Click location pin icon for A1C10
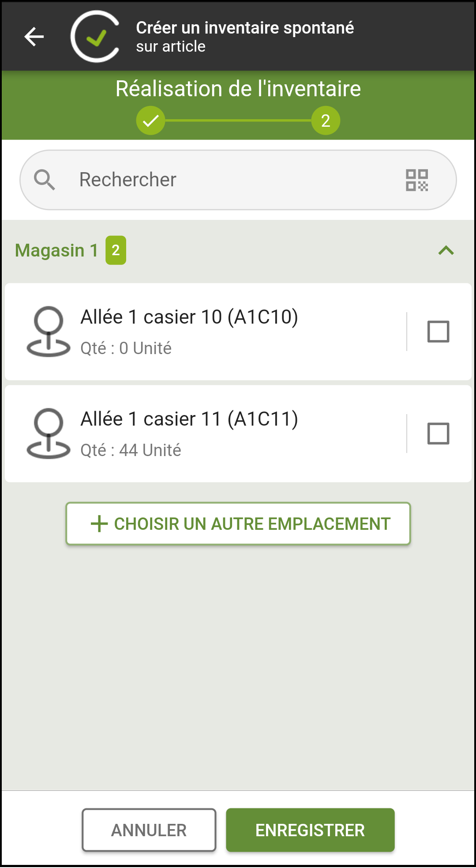Image resolution: width=476 pixels, height=868 pixels. pyautogui.click(x=49, y=332)
